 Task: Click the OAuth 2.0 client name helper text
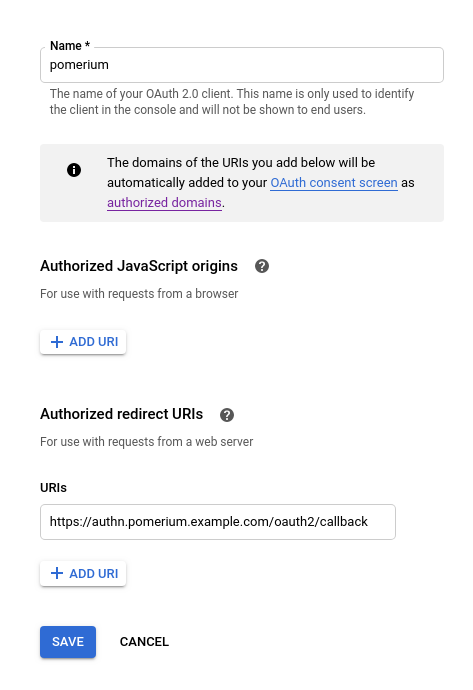tap(232, 102)
